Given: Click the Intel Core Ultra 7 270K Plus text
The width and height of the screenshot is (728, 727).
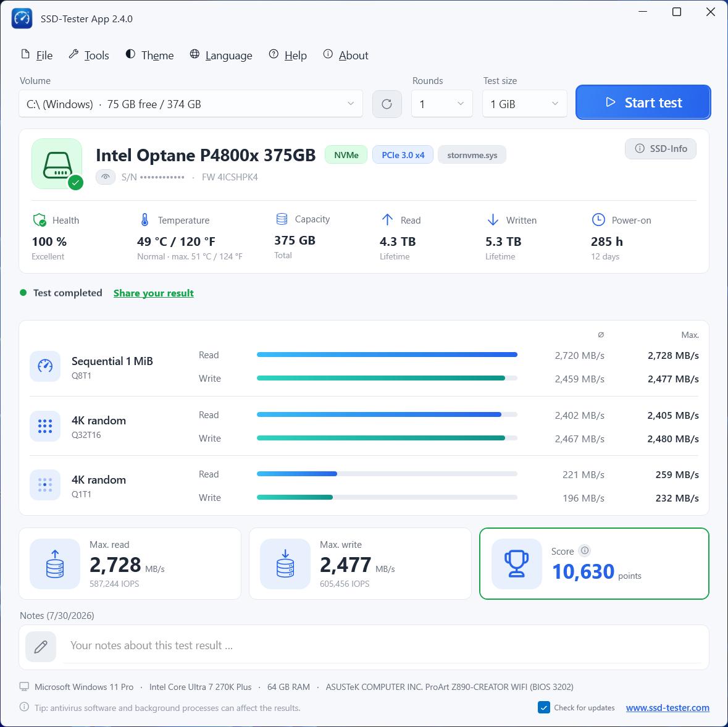Looking at the screenshot, I should pyautogui.click(x=200, y=687).
